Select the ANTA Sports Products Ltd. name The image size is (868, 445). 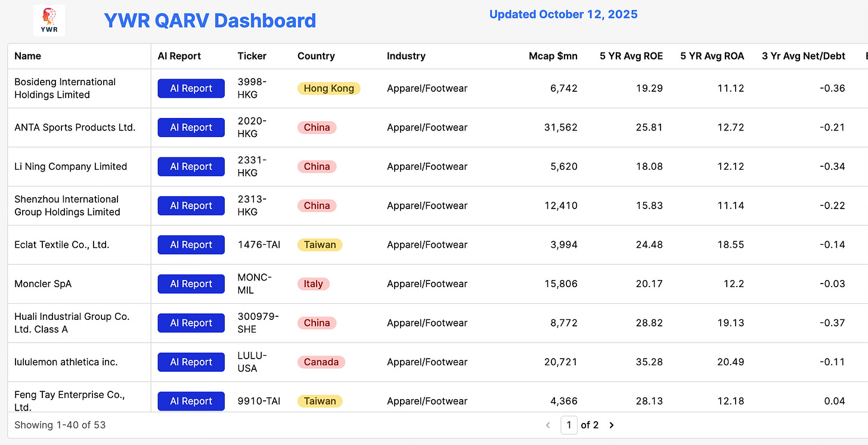75,127
